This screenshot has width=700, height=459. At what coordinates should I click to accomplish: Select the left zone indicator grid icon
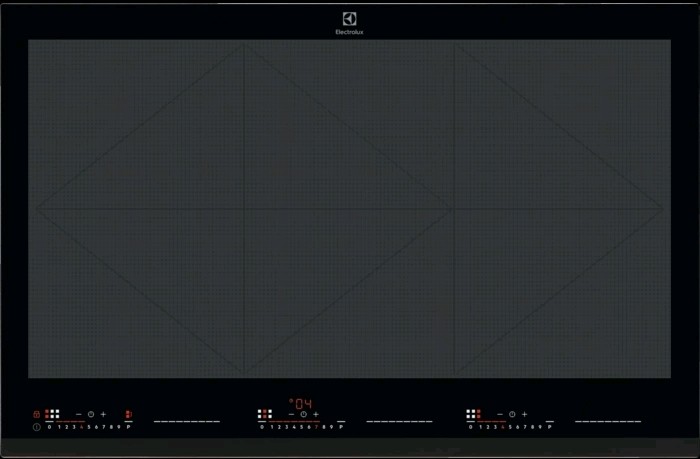point(52,414)
